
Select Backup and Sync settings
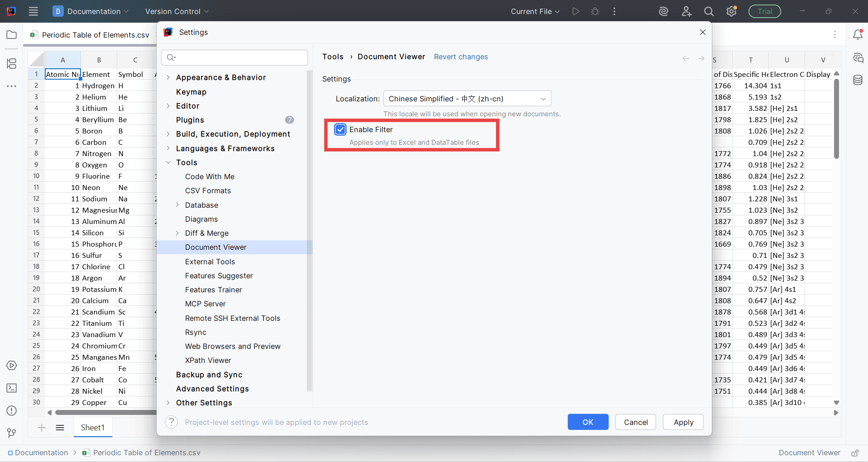(x=209, y=375)
